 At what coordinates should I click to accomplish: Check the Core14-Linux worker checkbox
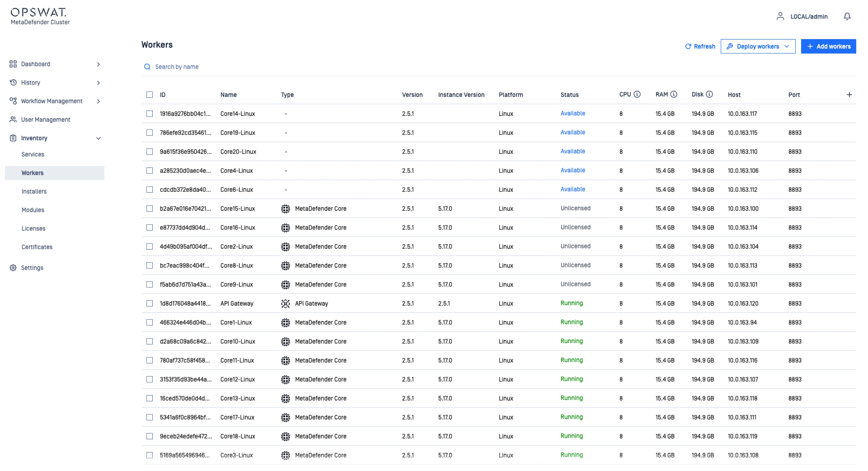tap(150, 113)
